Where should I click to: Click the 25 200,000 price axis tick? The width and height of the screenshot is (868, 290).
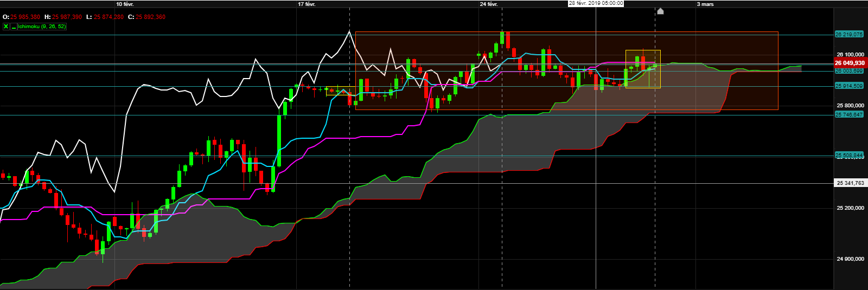[850, 208]
